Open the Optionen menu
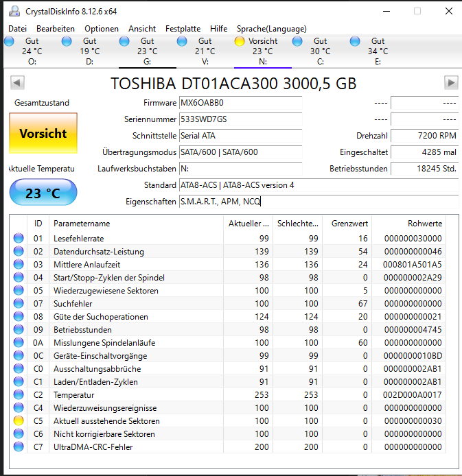462x476 pixels. pos(102,29)
